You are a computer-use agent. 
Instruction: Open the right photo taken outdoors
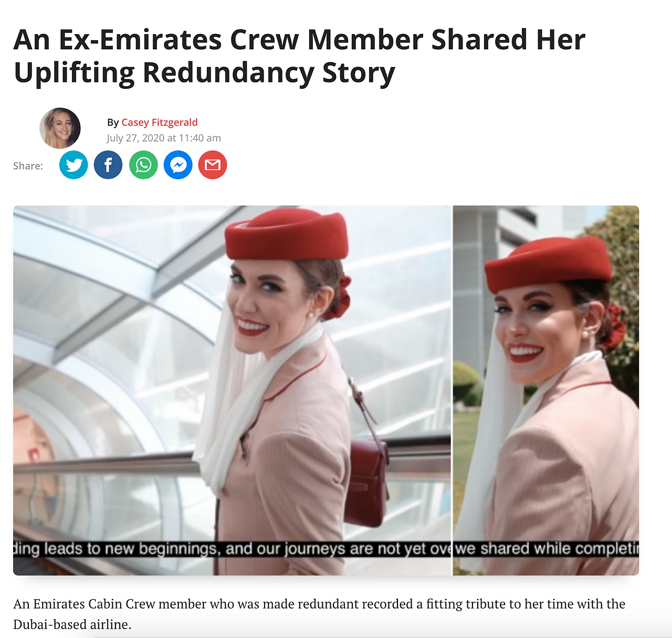pos(546,390)
